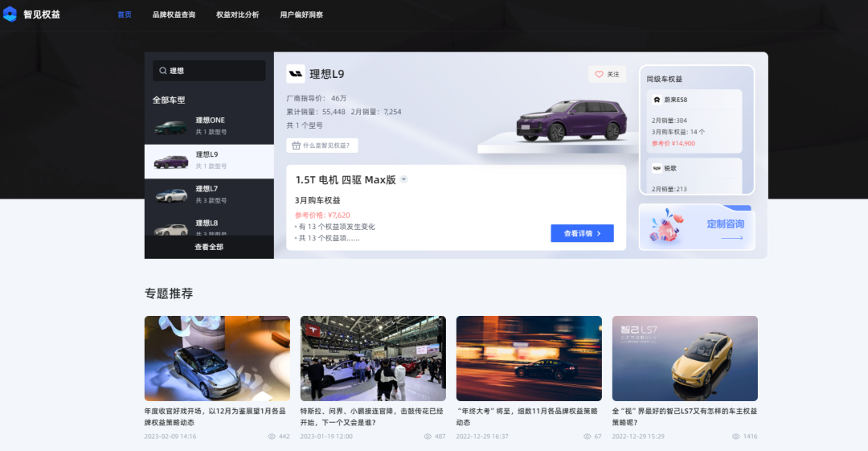Click the 智见权益 logo icon
Image resolution: width=868 pixels, height=451 pixels.
(10, 14)
